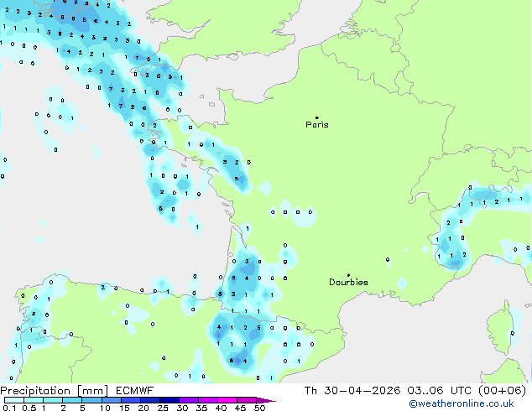The height and width of the screenshot is (411, 532).
Task: Open the weatheronline.co.uk credit link
Action: click(x=461, y=403)
